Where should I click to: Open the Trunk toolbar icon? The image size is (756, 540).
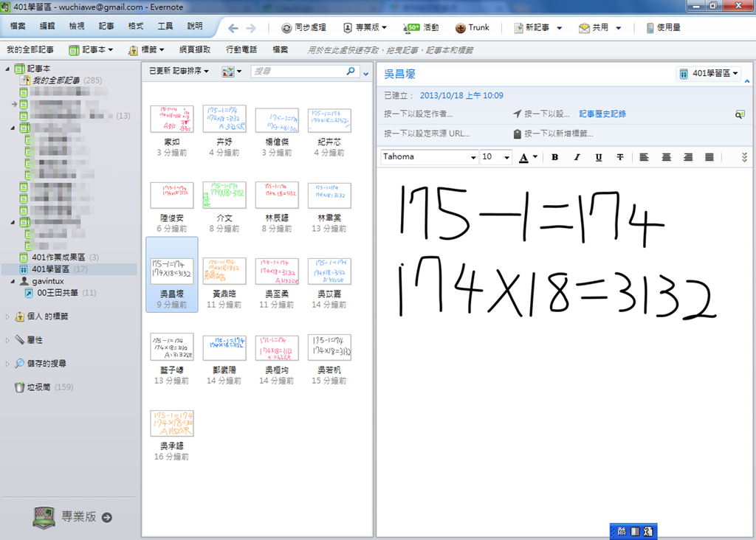click(461, 28)
